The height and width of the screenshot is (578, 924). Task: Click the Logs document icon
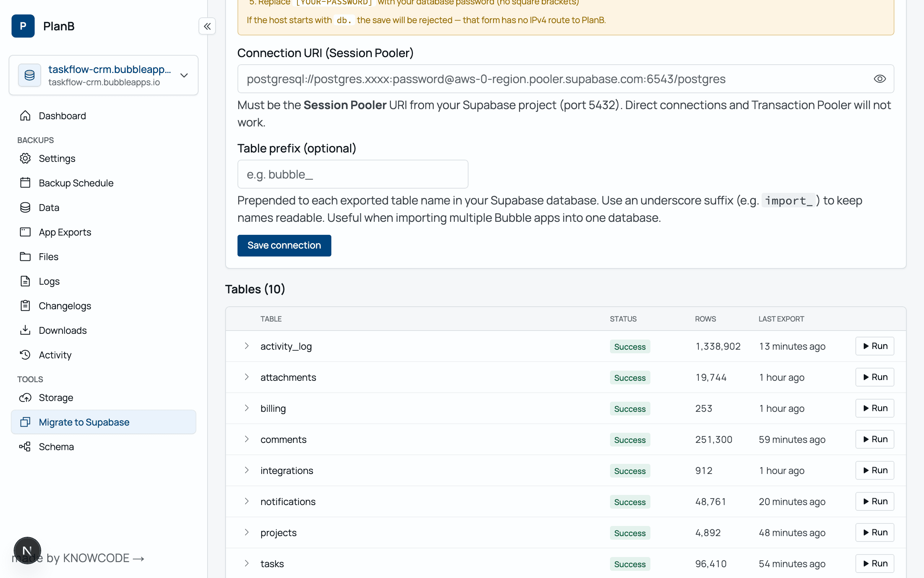pos(25,281)
